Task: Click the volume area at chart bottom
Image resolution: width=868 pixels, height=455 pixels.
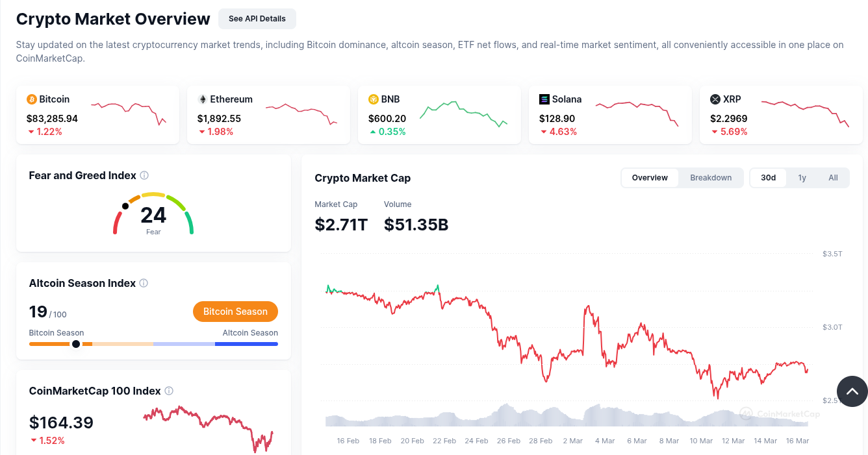Action: coord(567,415)
